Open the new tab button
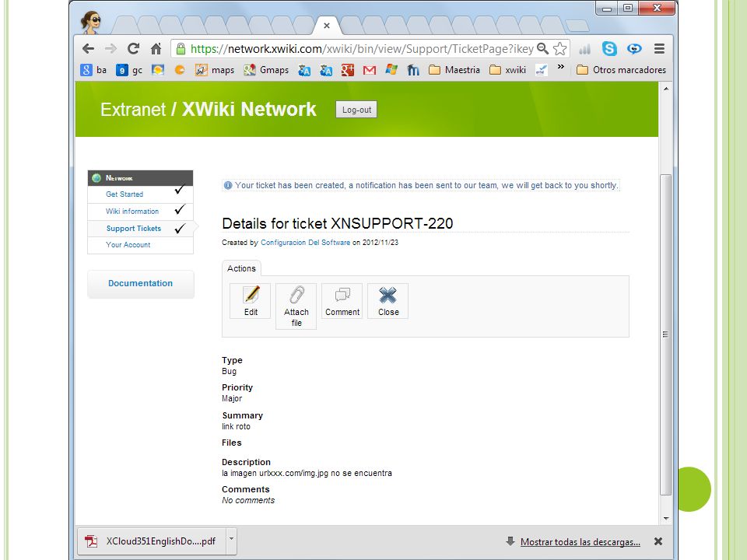This screenshot has height=560, width=747. click(577, 26)
